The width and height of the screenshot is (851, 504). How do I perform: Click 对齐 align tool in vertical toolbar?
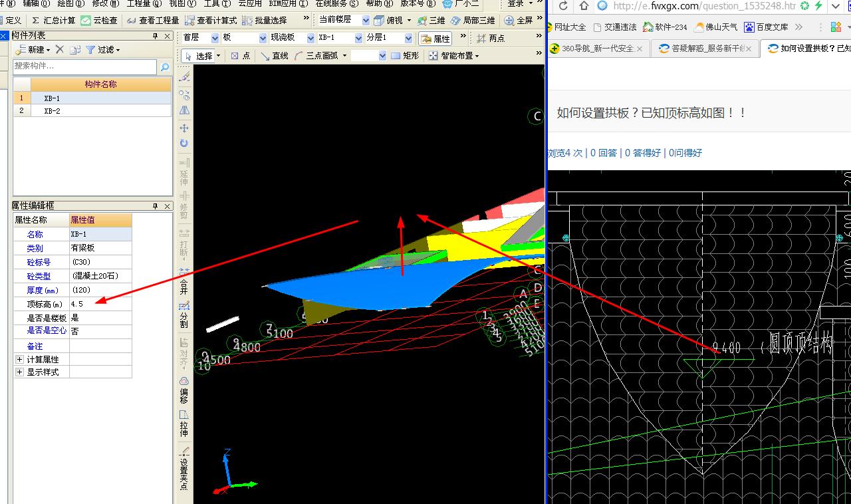click(x=184, y=352)
